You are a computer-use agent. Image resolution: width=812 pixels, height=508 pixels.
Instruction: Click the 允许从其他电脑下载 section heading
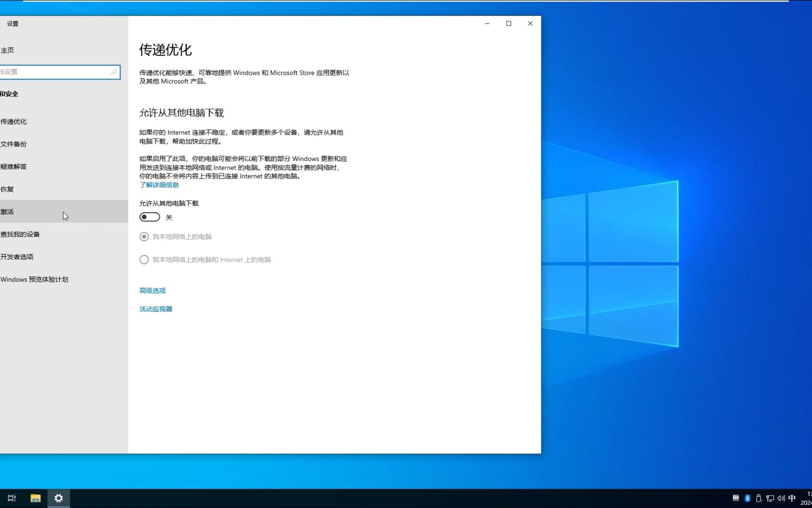[181, 113]
